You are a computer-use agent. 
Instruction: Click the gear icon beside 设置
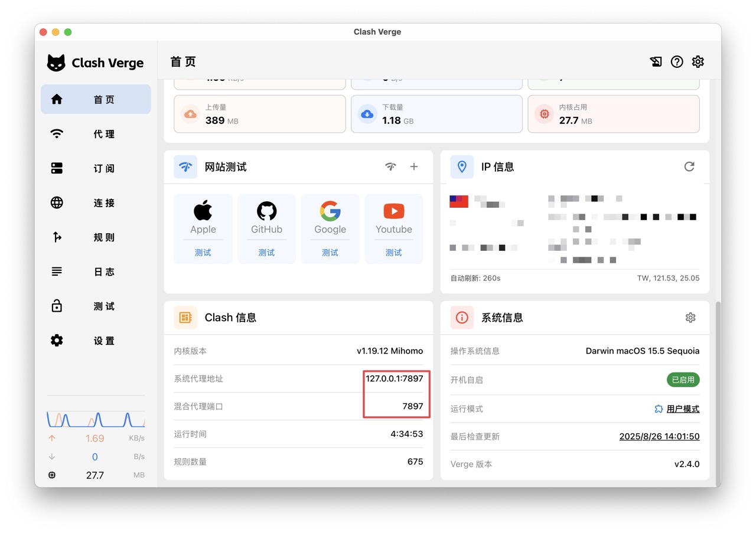[x=57, y=341]
